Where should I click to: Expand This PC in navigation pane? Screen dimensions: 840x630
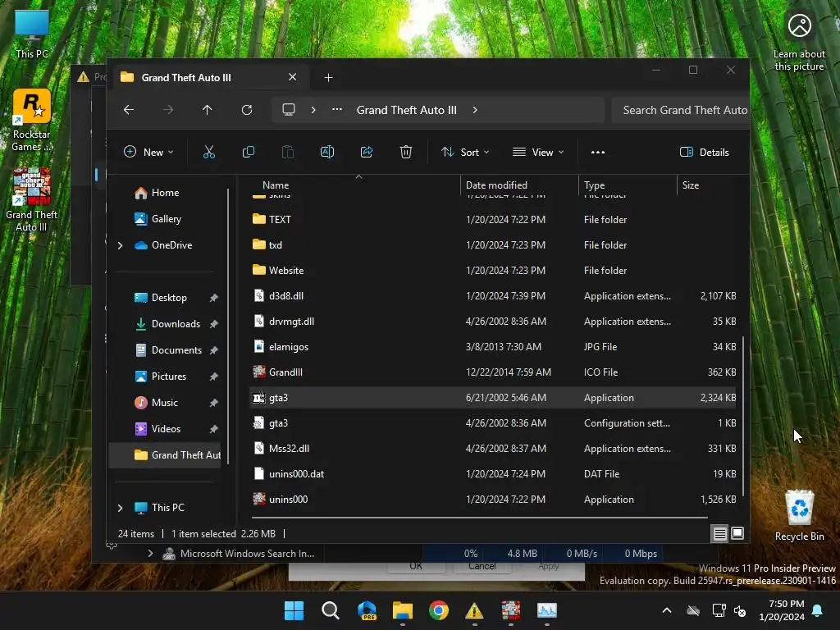[120, 508]
